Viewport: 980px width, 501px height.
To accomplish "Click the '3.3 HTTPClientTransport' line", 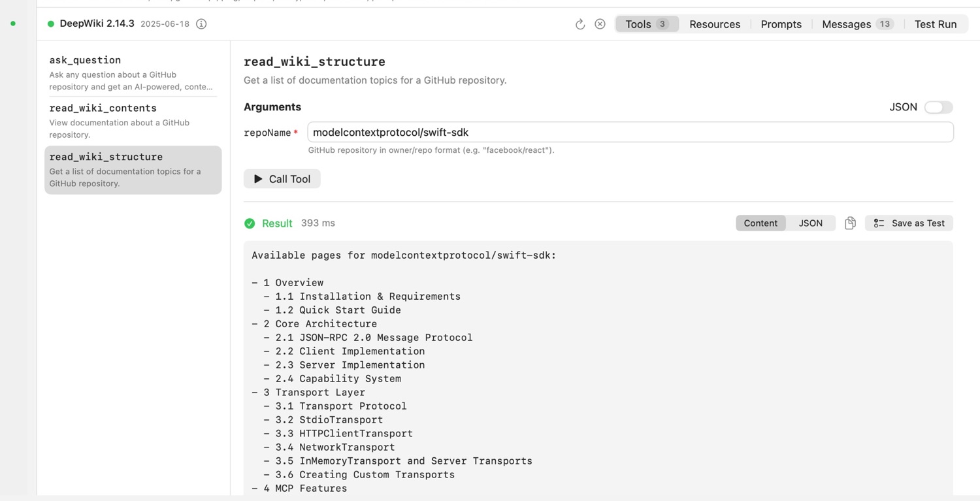I will point(338,434).
